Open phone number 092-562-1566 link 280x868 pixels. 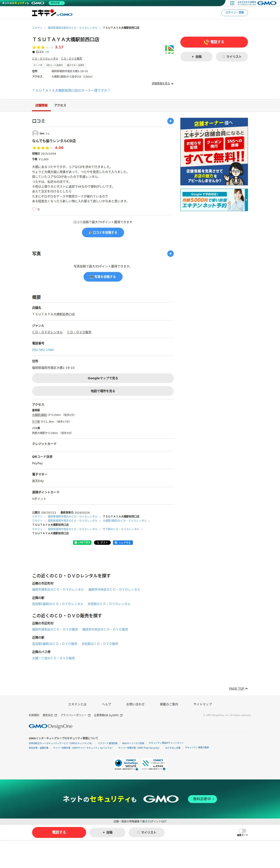(x=43, y=350)
